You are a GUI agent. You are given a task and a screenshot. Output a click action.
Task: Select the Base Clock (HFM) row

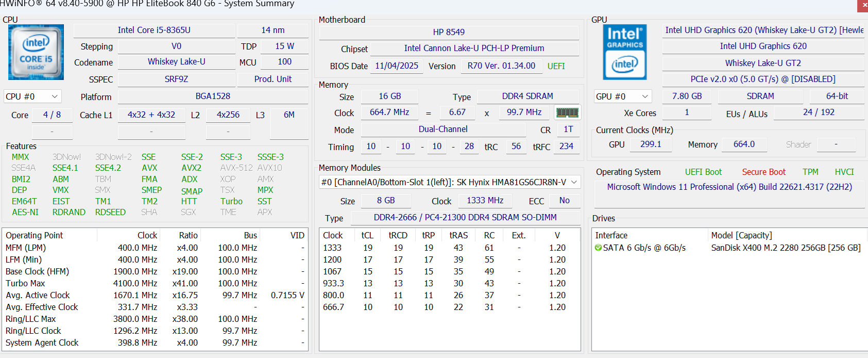click(155, 271)
